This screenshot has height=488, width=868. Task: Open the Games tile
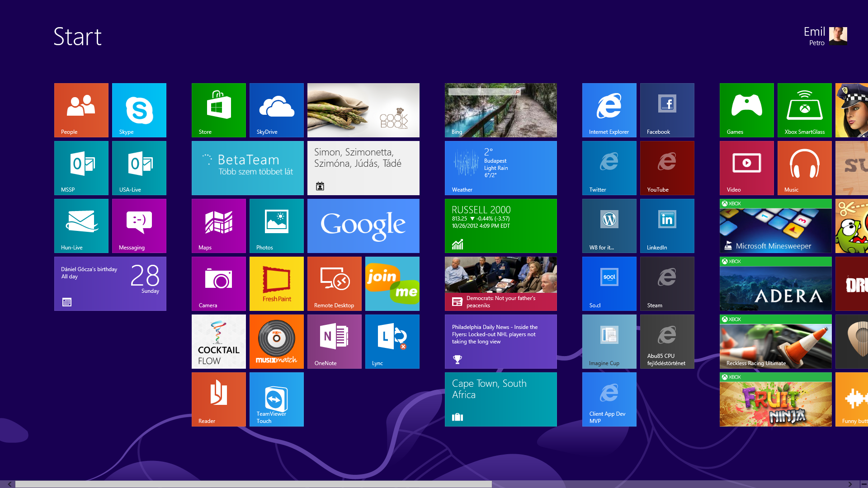747,110
